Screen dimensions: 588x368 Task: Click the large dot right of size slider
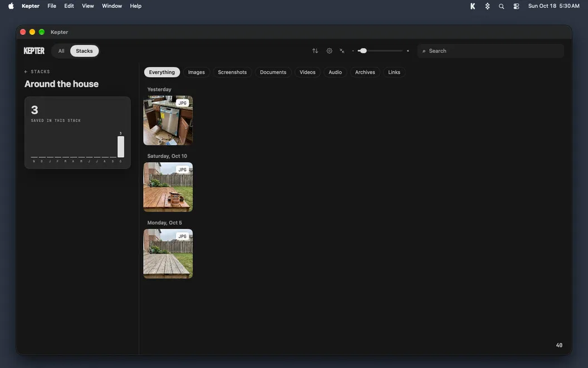pos(408,51)
